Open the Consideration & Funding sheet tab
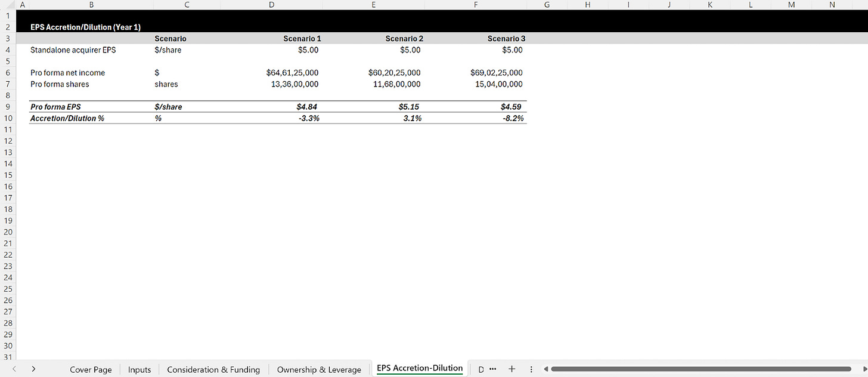Image resolution: width=868 pixels, height=377 pixels. point(213,369)
